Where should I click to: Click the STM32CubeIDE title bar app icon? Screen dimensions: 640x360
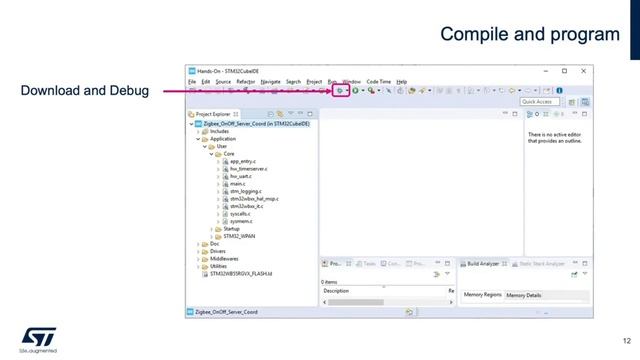[192, 71]
